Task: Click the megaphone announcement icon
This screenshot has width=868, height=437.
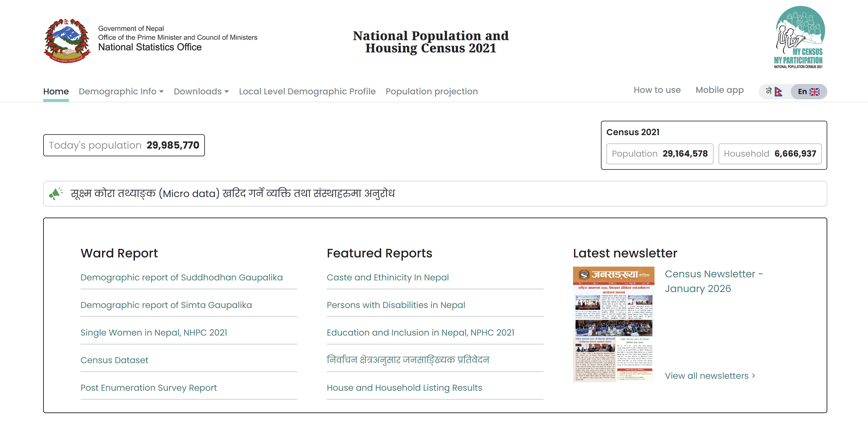Action: coord(56,194)
